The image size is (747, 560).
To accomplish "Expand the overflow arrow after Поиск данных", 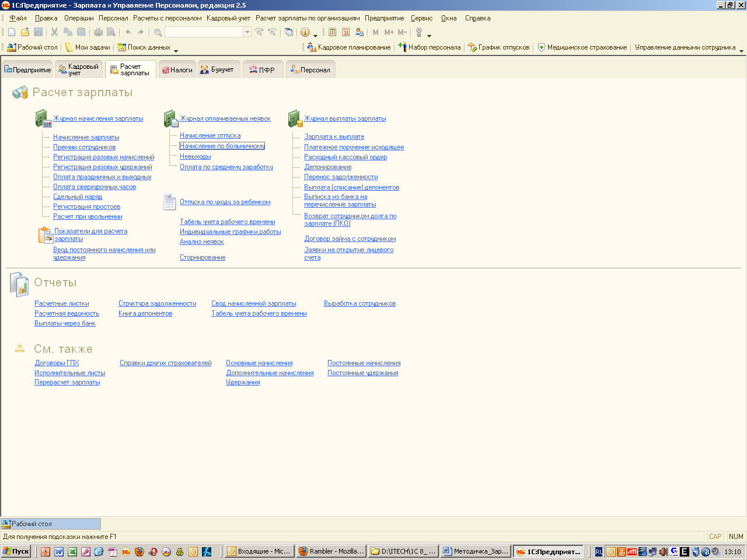I will click(176, 50).
